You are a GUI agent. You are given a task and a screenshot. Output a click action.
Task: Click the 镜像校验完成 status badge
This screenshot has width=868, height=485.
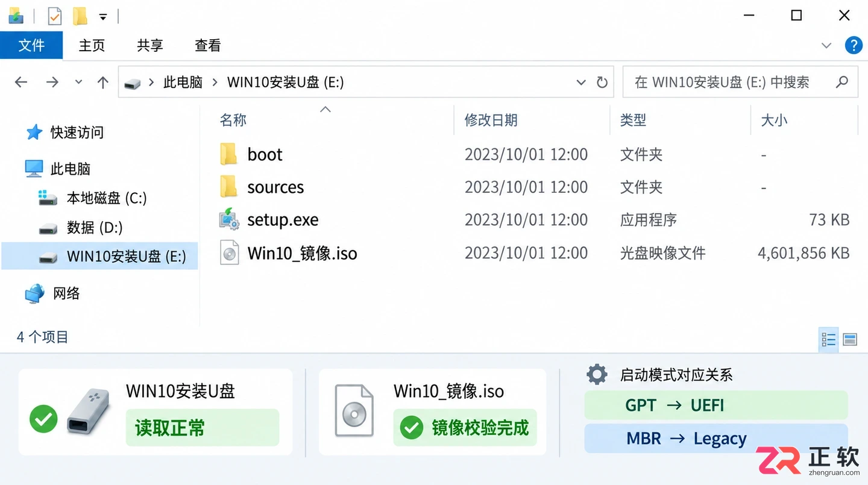(465, 428)
